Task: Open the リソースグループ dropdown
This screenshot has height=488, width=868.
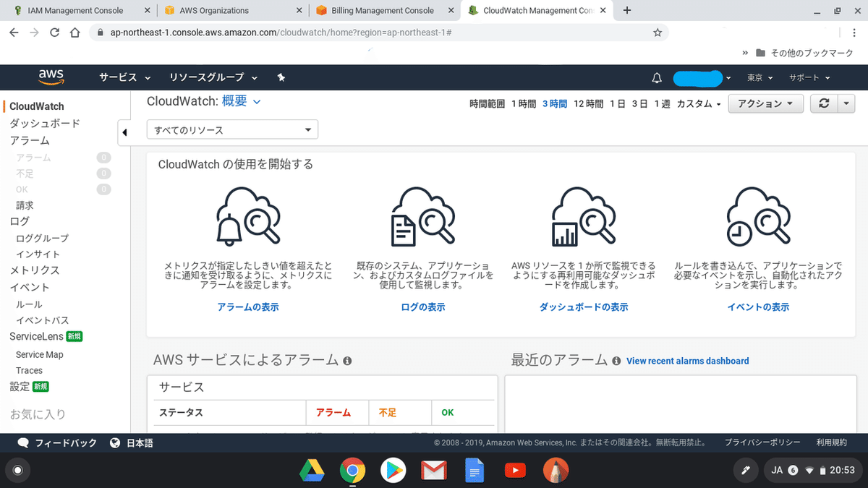Action: click(x=214, y=77)
